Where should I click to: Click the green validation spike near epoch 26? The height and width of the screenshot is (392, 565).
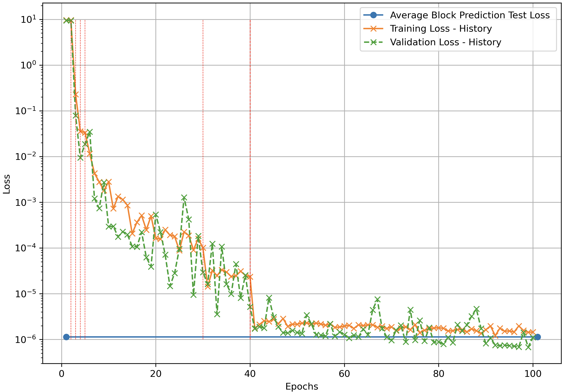(x=184, y=198)
